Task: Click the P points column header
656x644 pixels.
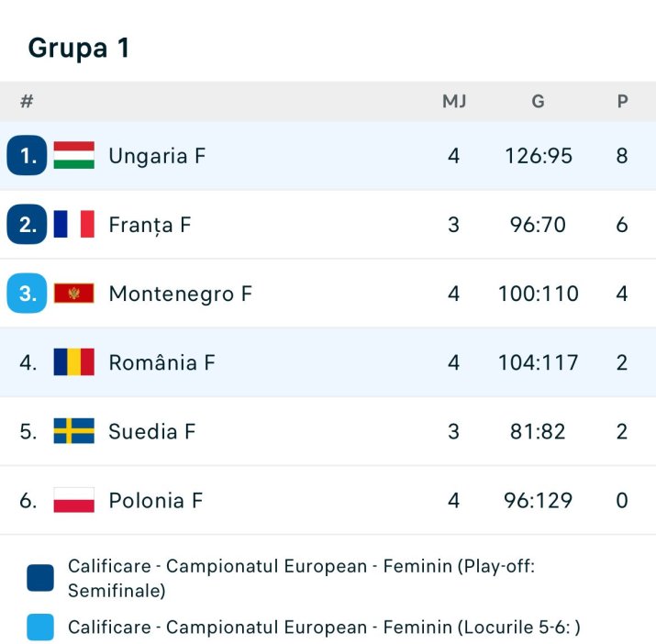Action: [623, 101]
